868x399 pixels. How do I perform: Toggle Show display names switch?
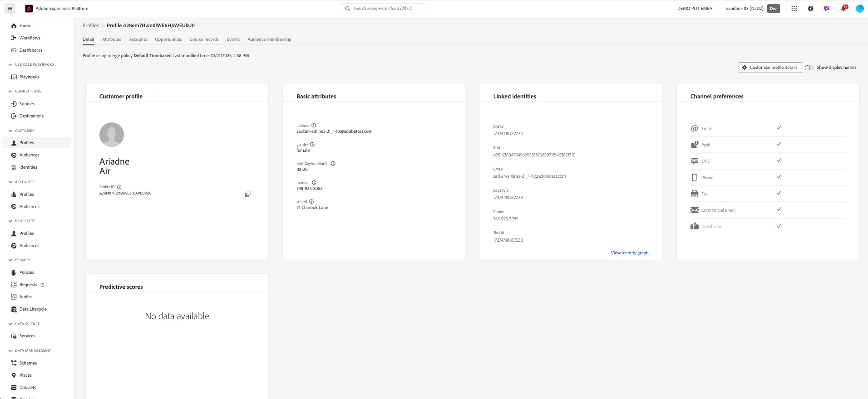click(809, 68)
